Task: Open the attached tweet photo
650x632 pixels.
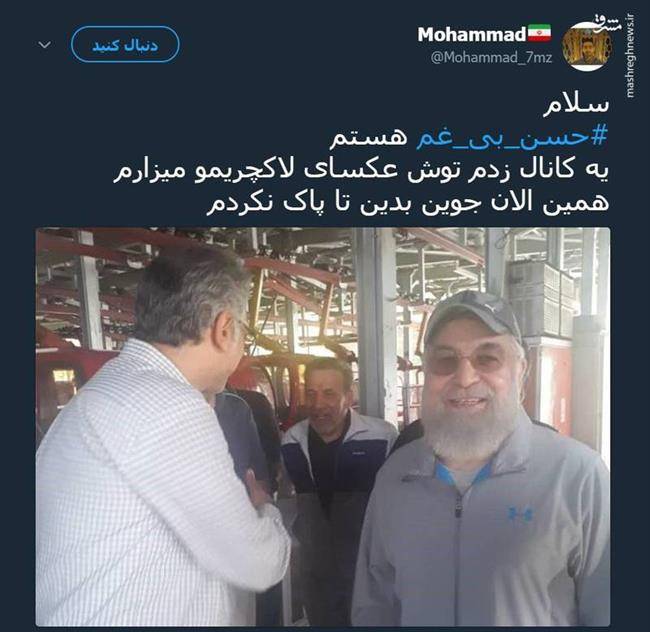Action: [323, 427]
